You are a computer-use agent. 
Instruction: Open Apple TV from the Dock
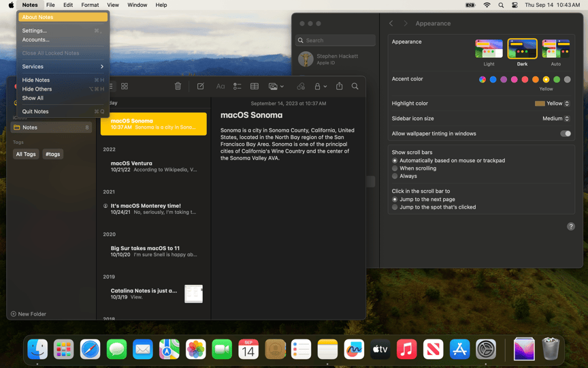[380, 349]
